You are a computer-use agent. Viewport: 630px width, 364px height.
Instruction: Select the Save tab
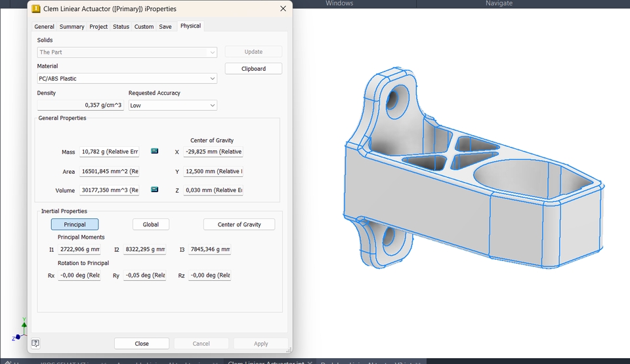pyautogui.click(x=165, y=26)
